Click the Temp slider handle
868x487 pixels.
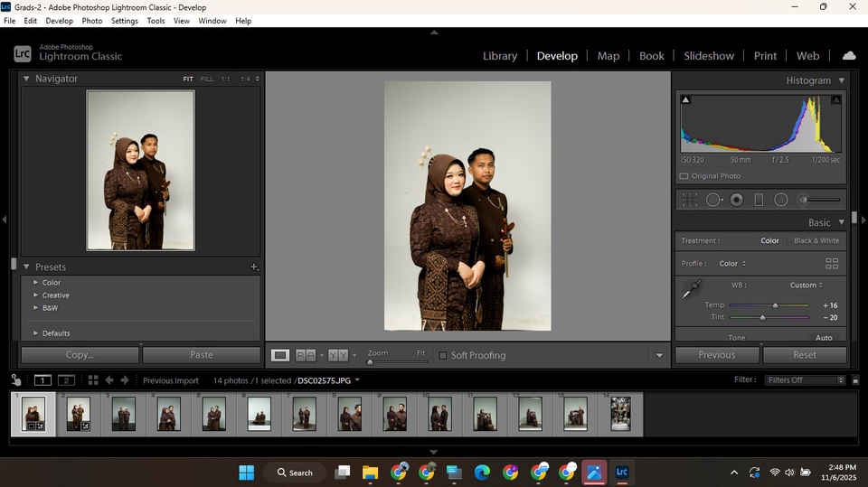click(775, 305)
